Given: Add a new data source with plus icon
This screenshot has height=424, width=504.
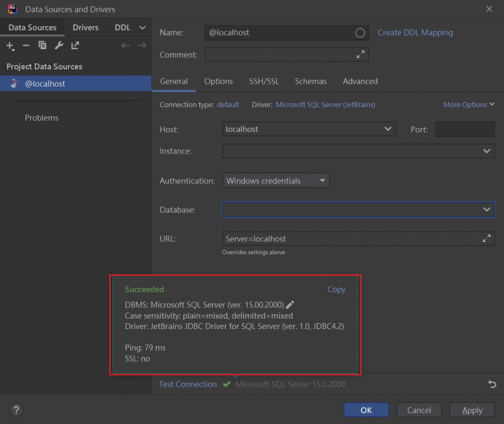Looking at the screenshot, I should pos(10,46).
